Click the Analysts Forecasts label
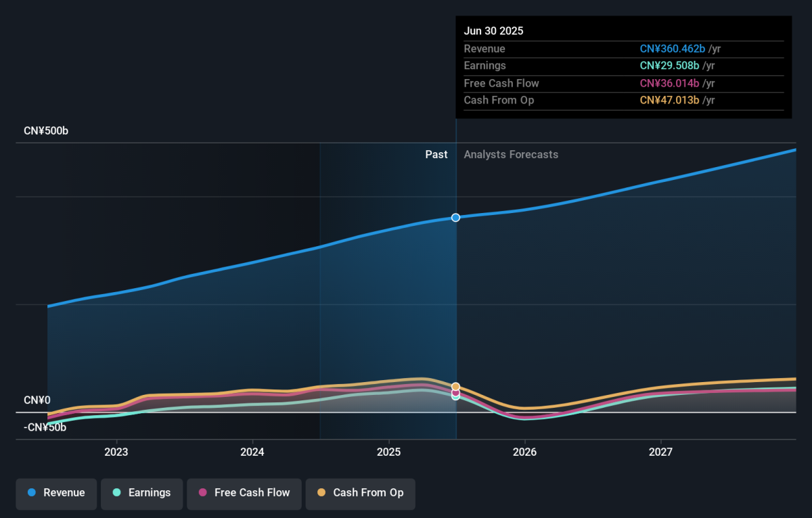Viewport: 812px width, 518px height. pos(511,155)
